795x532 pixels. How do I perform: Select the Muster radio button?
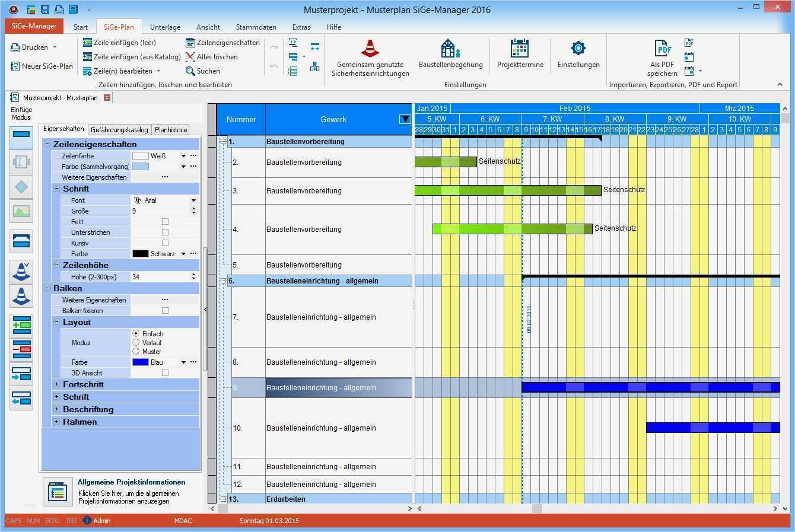136,352
